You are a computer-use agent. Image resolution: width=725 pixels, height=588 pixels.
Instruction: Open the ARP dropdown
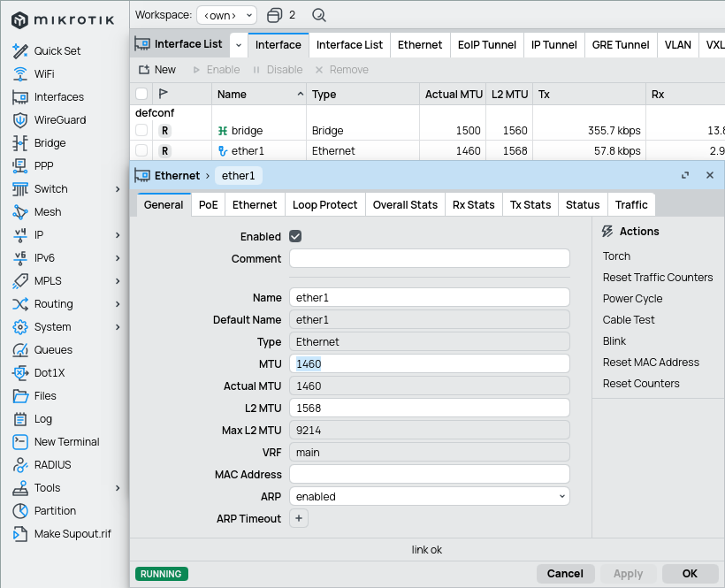429,497
